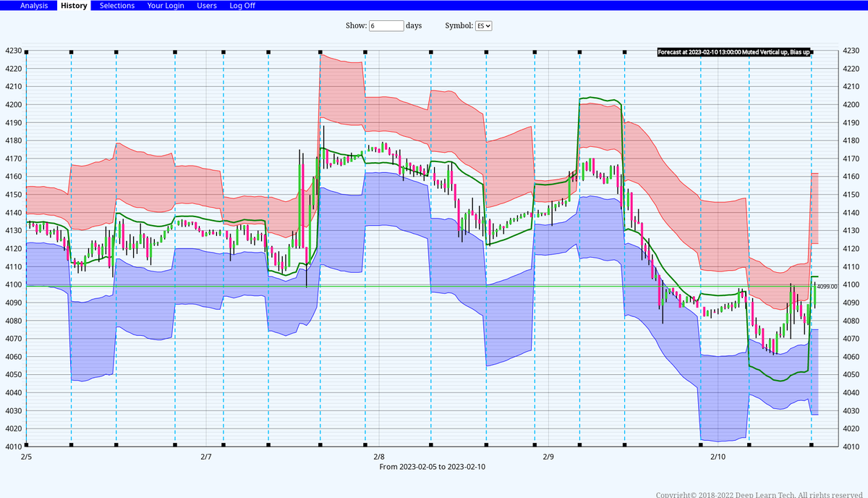Select the History tab
The height and width of the screenshot is (498, 868).
coord(74,6)
